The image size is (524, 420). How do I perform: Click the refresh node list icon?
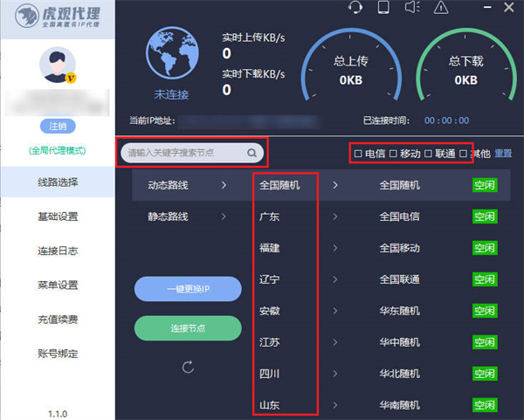188,367
